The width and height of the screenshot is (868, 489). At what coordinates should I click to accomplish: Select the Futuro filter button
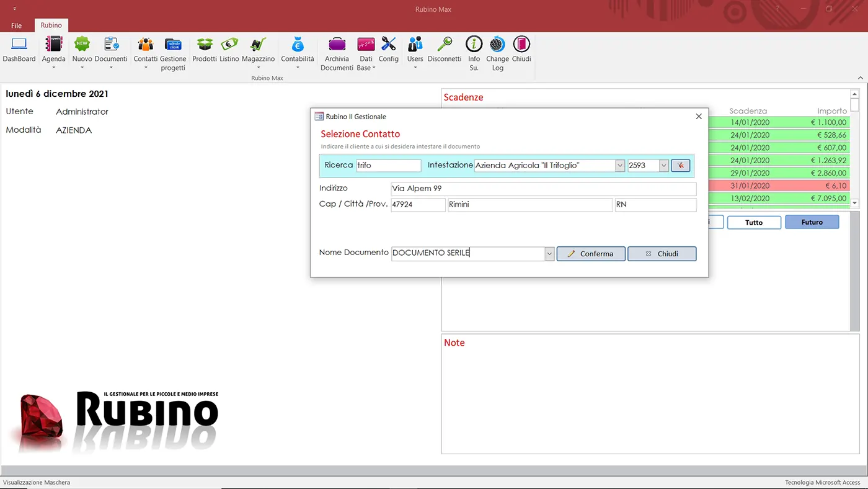(812, 222)
